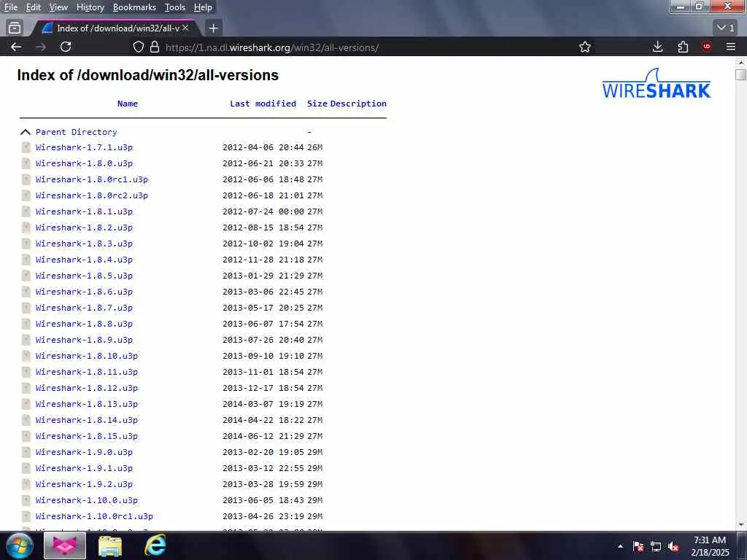The image size is (747, 560).
Task: Open the Bookmarks menu
Action: tap(134, 7)
